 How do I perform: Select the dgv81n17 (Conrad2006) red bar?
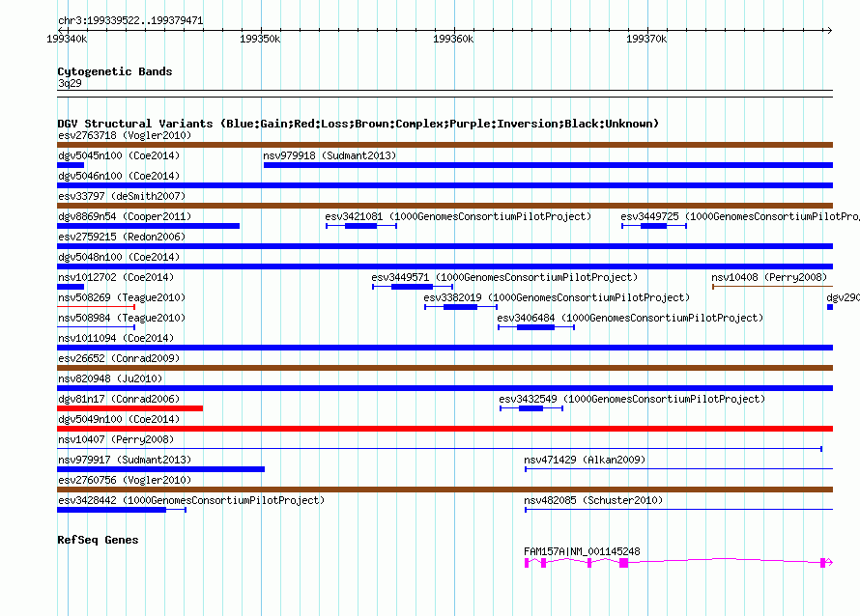click(x=130, y=408)
